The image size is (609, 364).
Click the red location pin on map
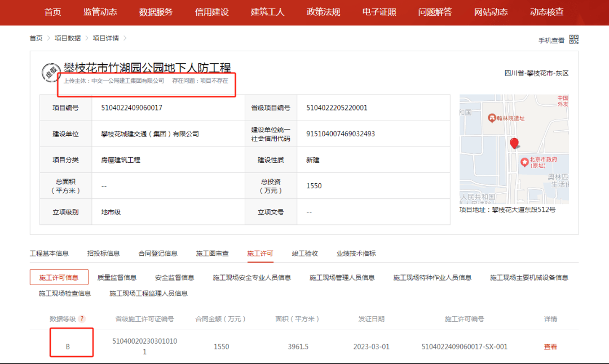point(514,144)
